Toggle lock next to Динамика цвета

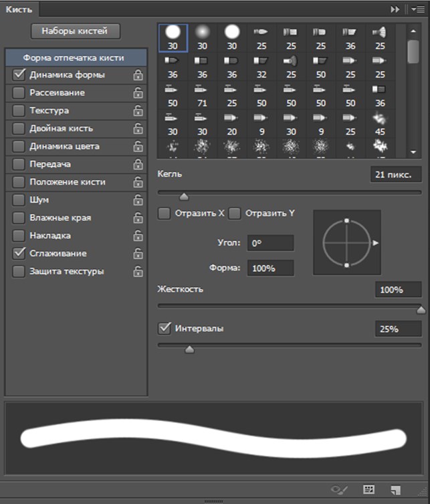(138, 147)
